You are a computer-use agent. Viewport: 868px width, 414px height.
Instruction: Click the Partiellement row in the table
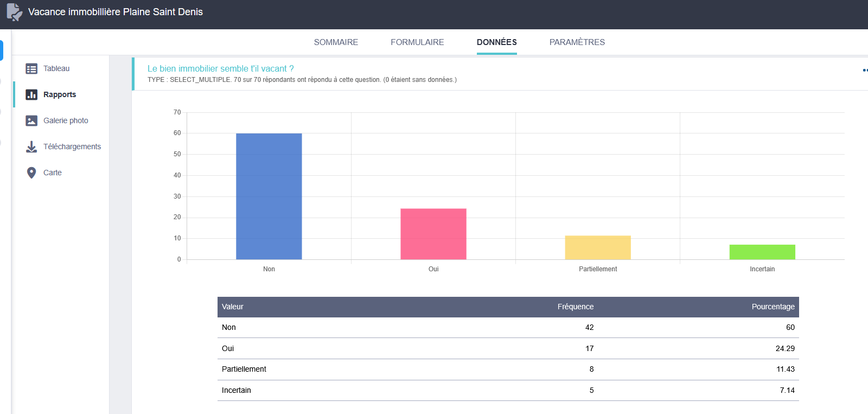pyautogui.click(x=244, y=370)
